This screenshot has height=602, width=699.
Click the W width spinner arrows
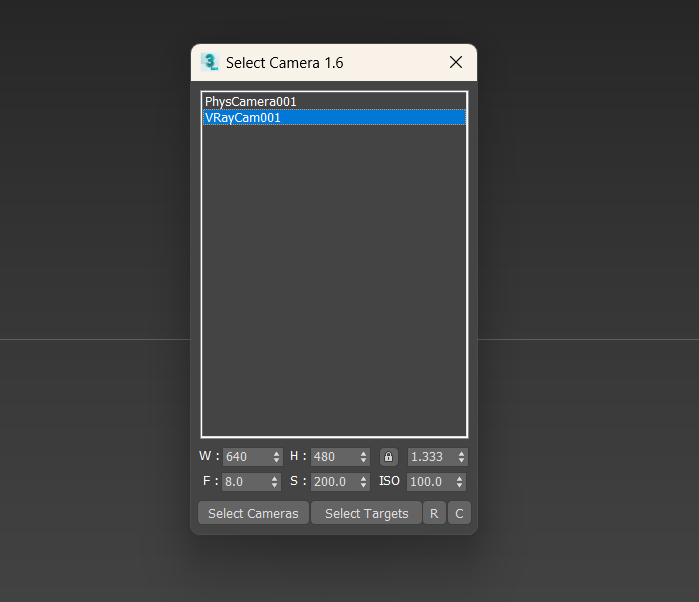pyautogui.click(x=276, y=457)
